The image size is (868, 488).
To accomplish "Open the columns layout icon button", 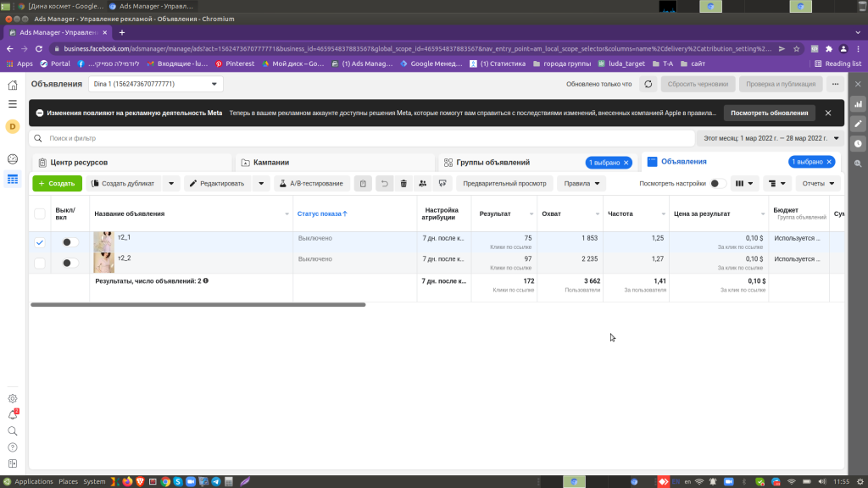I will [x=744, y=183].
